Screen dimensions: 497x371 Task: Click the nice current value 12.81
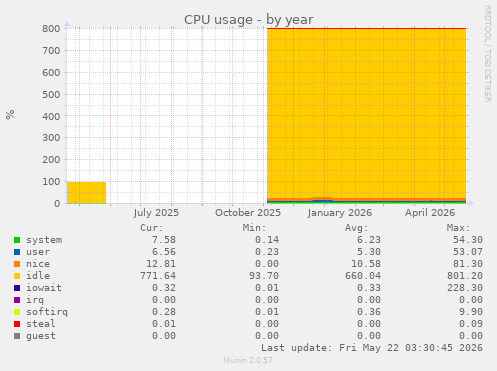pos(161,264)
